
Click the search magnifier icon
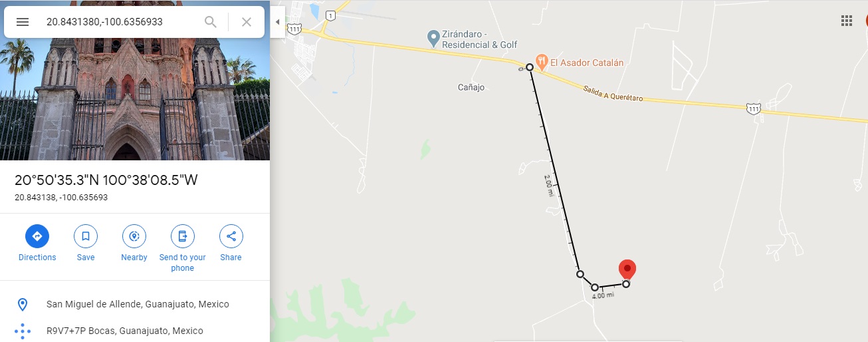pyautogui.click(x=211, y=22)
